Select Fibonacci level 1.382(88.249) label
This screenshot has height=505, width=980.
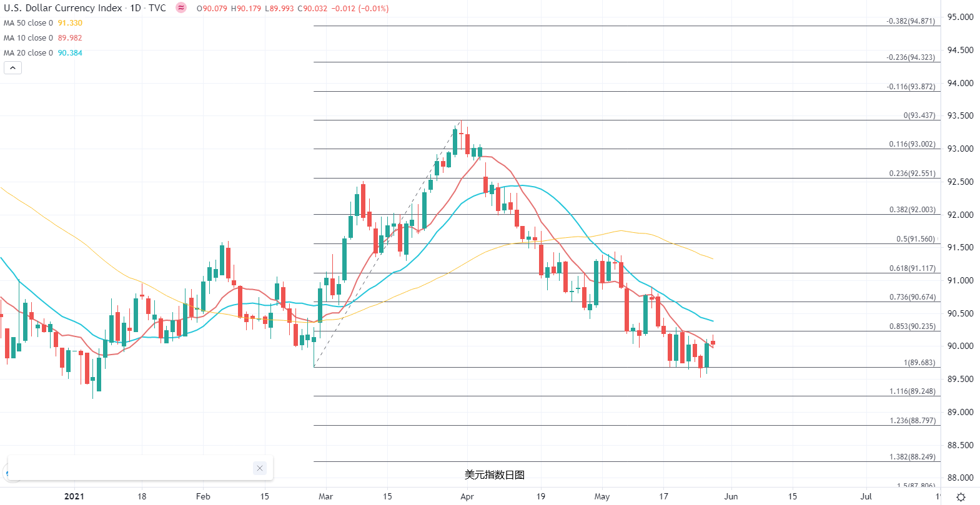pyautogui.click(x=913, y=457)
